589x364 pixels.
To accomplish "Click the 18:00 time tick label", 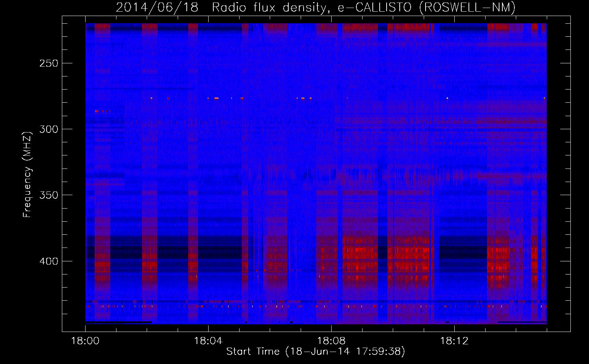I will tap(85, 341).
